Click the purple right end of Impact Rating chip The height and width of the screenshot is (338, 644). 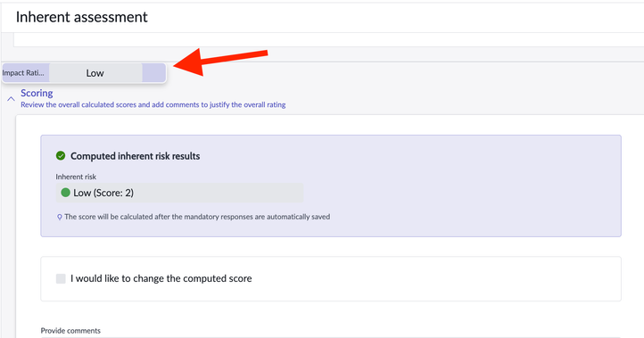154,73
